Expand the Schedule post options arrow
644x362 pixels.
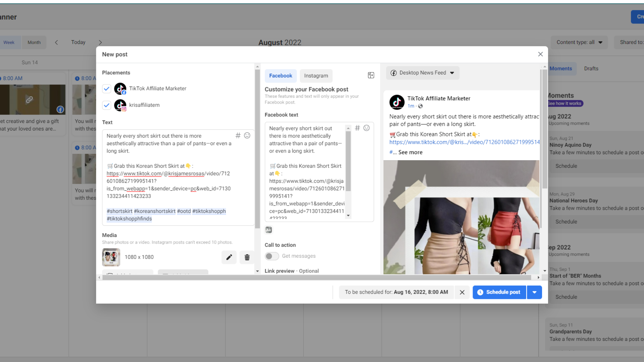534,292
